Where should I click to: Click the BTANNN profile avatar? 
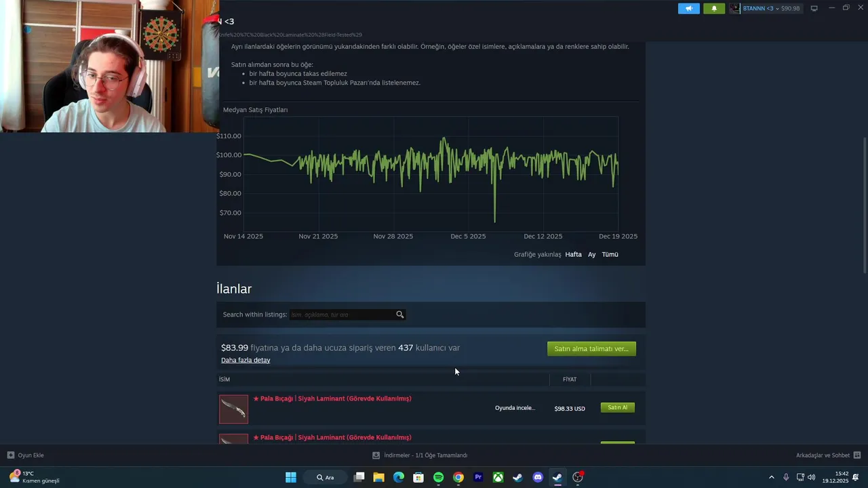735,8
